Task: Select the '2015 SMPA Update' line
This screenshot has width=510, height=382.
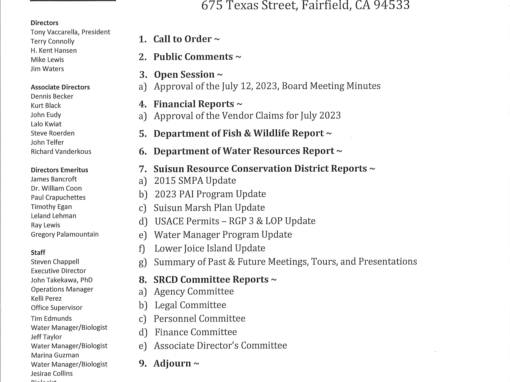Action: [195, 181]
